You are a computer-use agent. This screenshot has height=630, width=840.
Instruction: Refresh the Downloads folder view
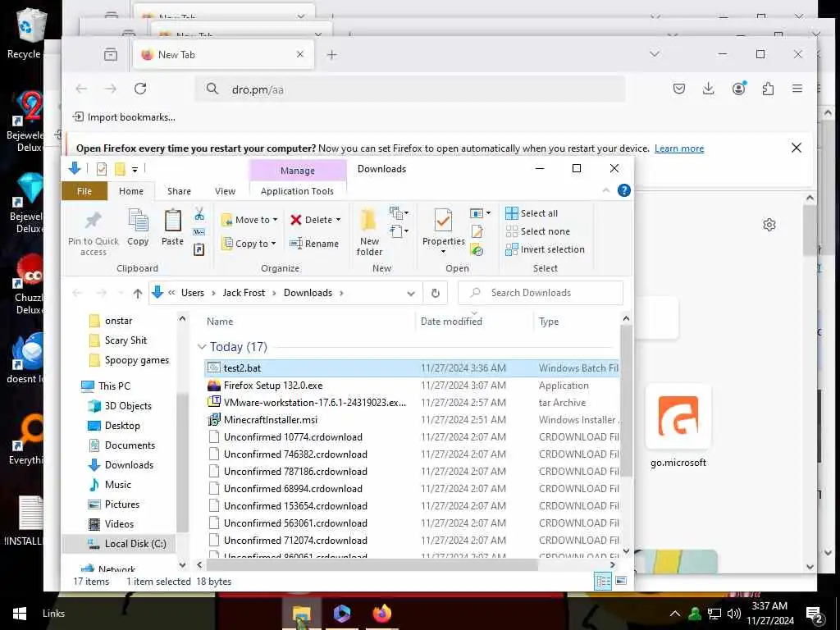(x=435, y=293)
